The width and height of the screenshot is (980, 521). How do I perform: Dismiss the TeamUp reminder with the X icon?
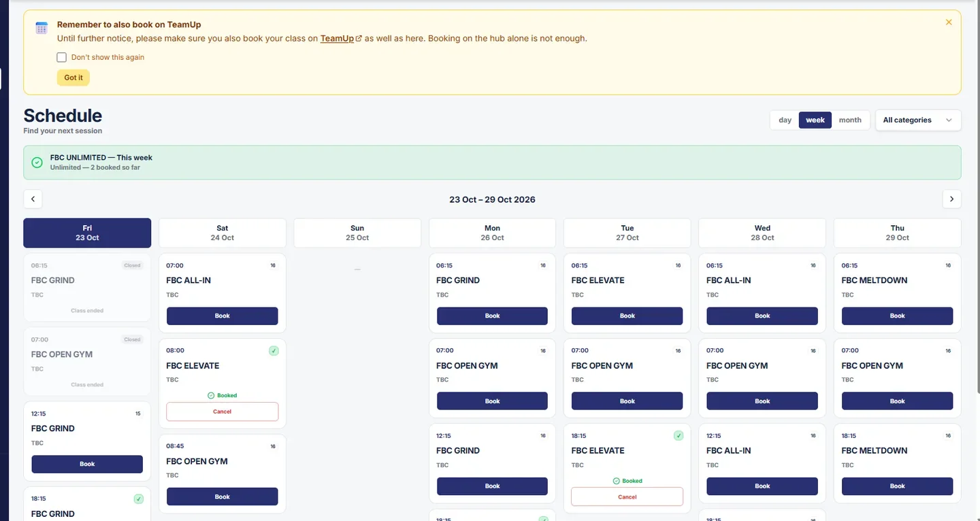click(949, 22)
